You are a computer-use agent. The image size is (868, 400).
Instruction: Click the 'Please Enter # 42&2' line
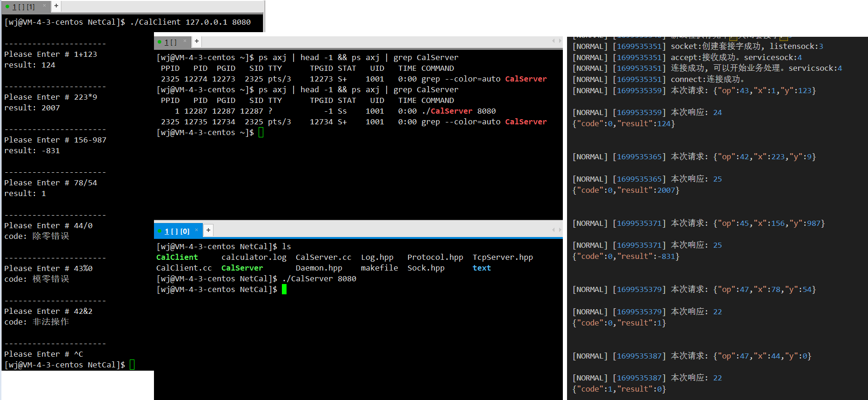[x=48, y=312]
